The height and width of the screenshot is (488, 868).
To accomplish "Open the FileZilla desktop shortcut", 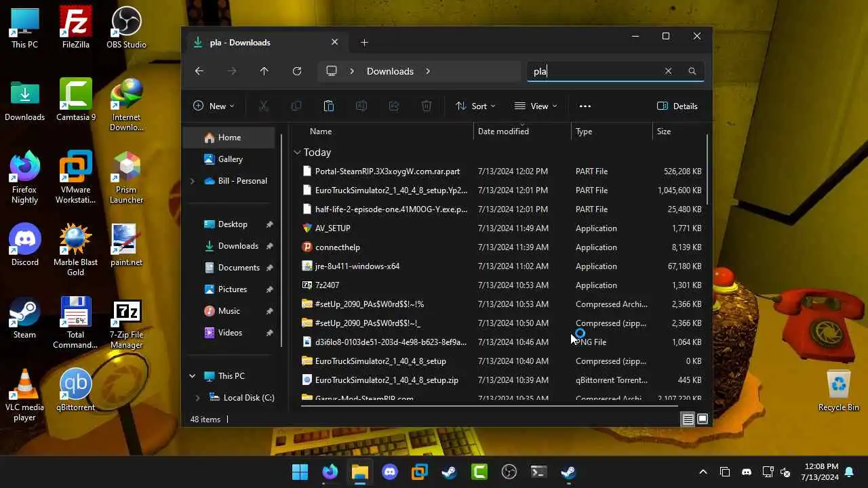I will click(75, 28).
